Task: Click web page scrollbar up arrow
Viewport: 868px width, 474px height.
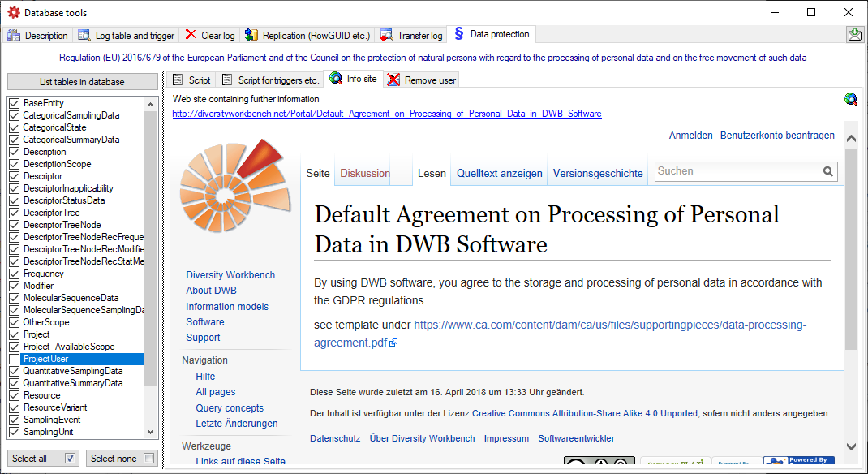Action: (852, 139)
